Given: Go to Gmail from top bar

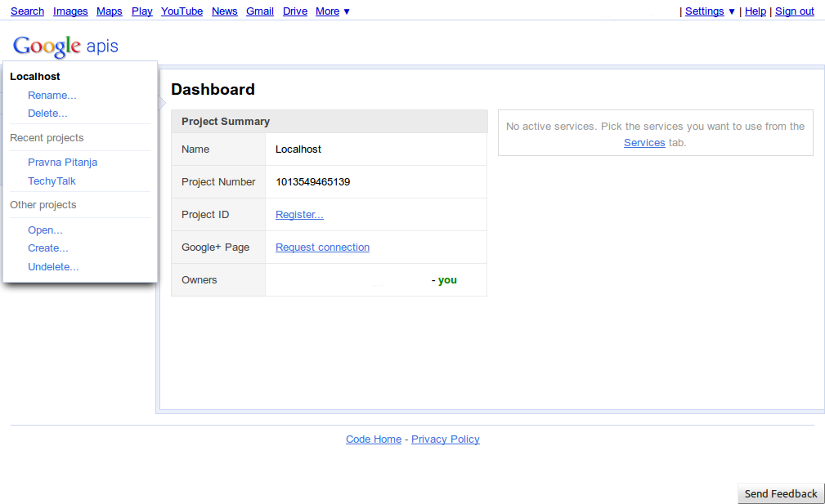Looking at the screenshot, I should [x=260, y=11].
